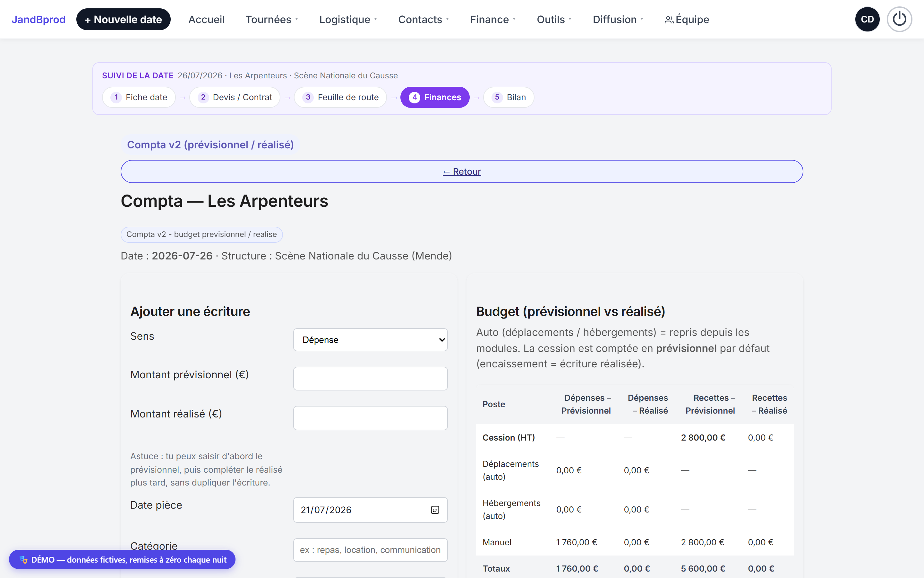The width and height of the screenshot is (924, 578).
Task: Click the Hébergements (auto) row label
Action: pyautogui.click(x=511, y=509)
